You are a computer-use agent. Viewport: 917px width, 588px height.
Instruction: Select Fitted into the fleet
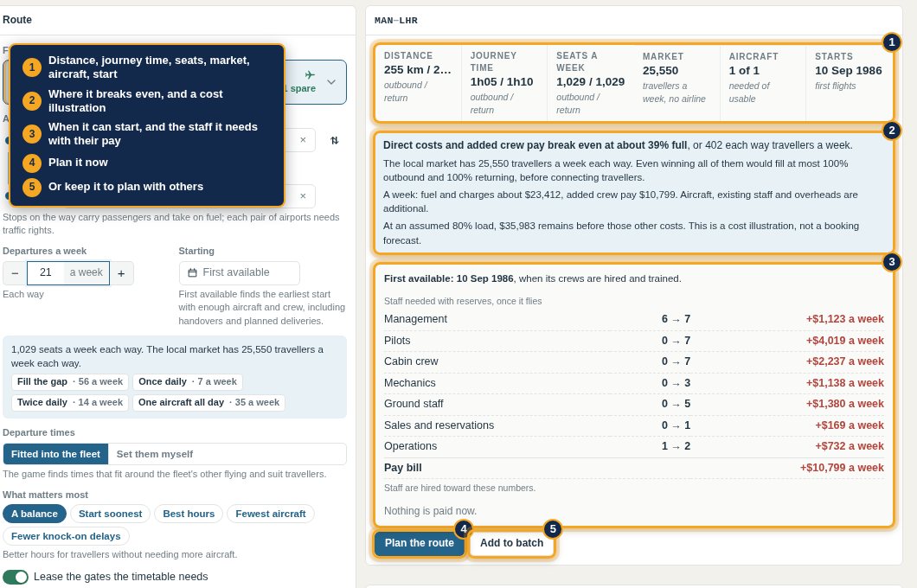coord(55,454)
